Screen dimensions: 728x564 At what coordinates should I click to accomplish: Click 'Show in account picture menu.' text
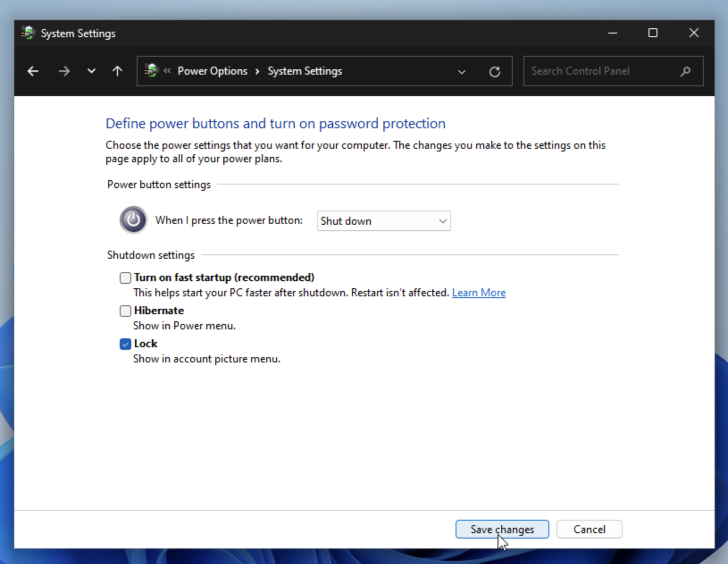207,359
